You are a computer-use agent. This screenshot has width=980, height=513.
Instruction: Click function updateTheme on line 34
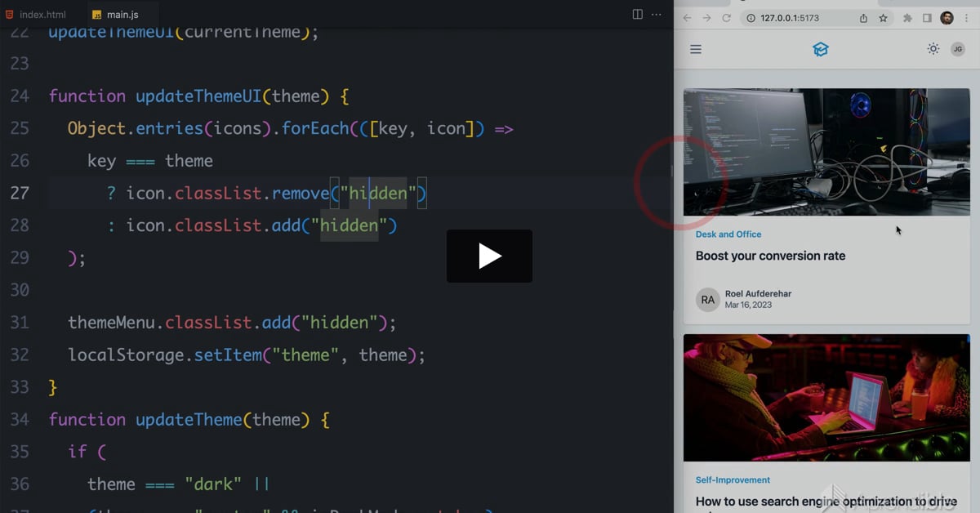coord(145,420)
